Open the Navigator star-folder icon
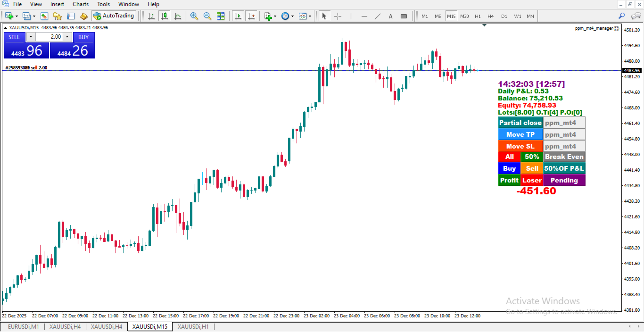The width and height of the screenshot is (644, 332). 57,16
